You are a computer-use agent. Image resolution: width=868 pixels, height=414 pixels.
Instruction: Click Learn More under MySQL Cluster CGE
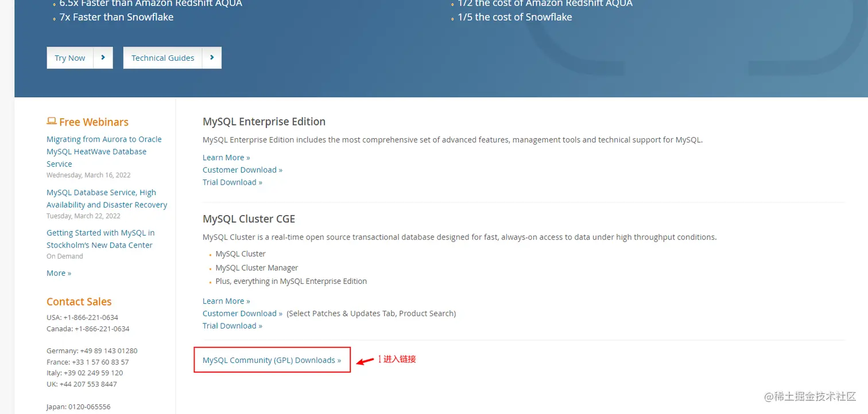[226, 301]
